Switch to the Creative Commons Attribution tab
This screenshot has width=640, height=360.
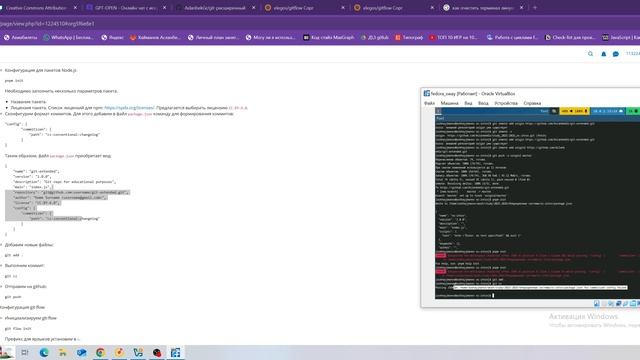point(37,8)
